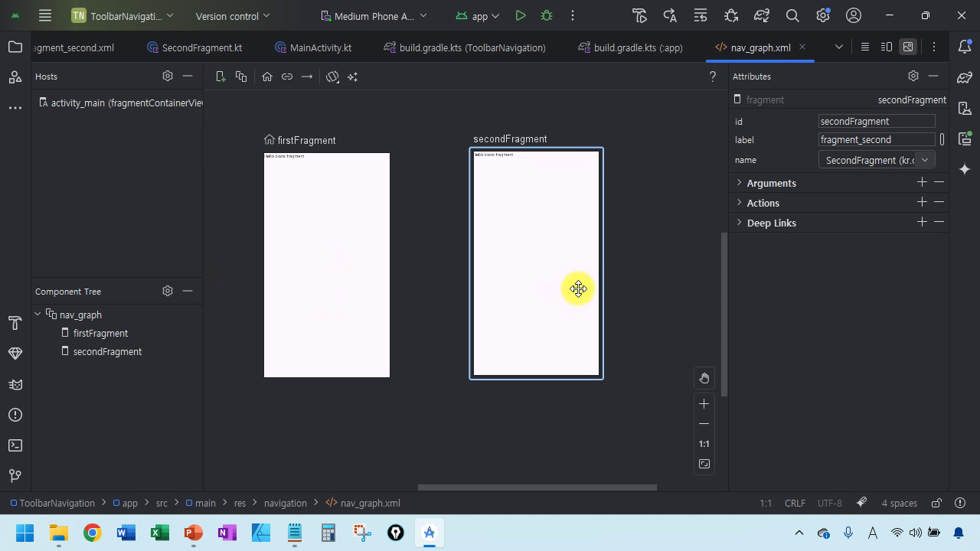Screen dimensions: 980x551
Task: Run the app with green play button
Action: pos(521,15)
